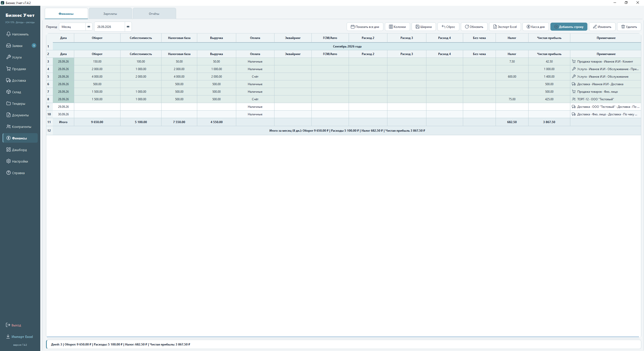The width and height of the screenshot is (644, 351).
Task: Click the horizontal scrollbar below the table
Action: click(x=343, y=337)
